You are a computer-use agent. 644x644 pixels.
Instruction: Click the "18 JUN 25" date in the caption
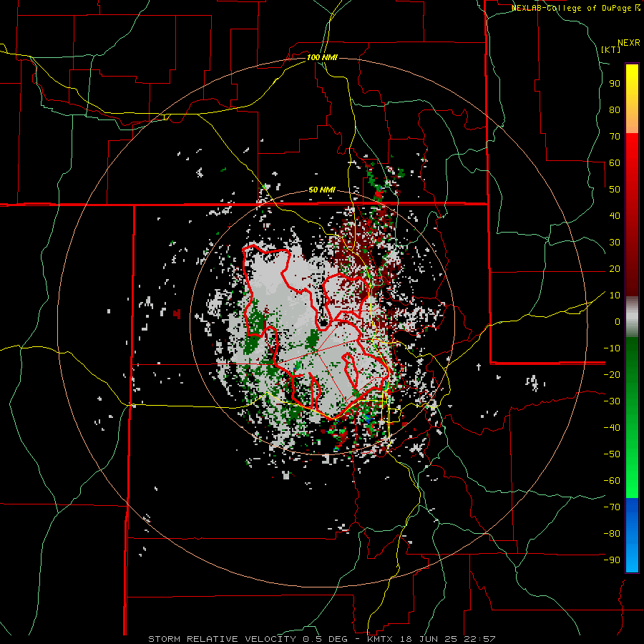[429, 639]
